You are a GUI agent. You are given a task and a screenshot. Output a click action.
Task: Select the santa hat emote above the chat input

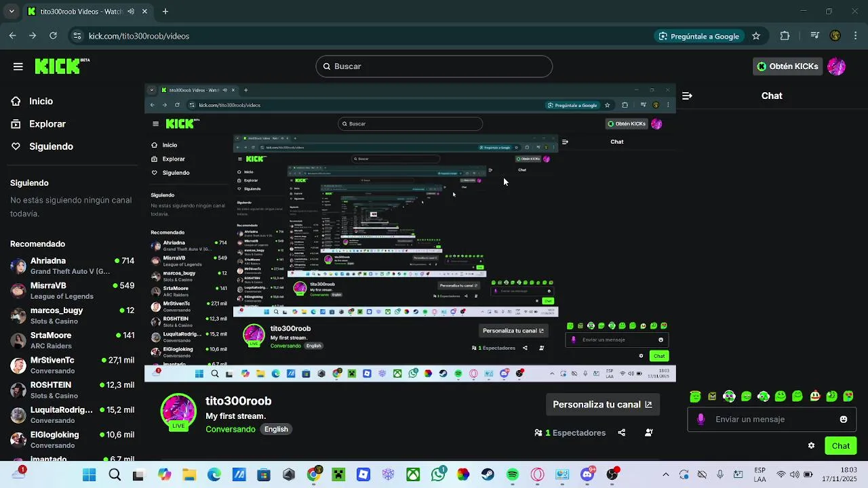[814, 396]
